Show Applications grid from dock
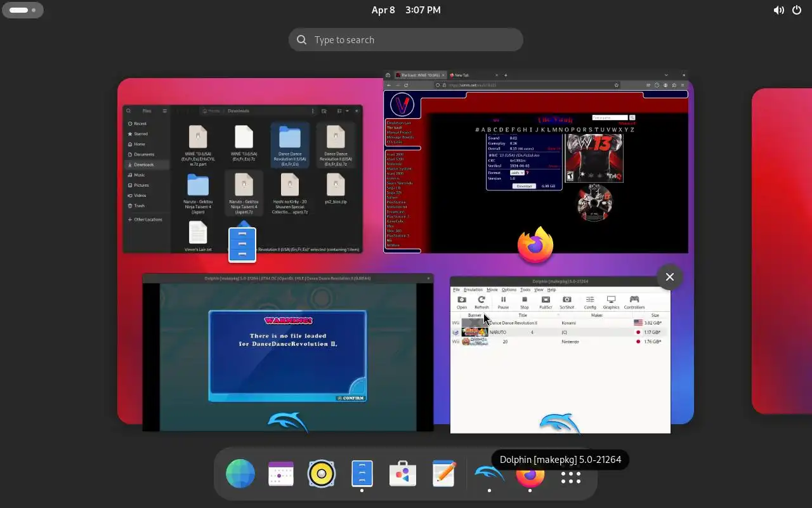 [571, 478]
